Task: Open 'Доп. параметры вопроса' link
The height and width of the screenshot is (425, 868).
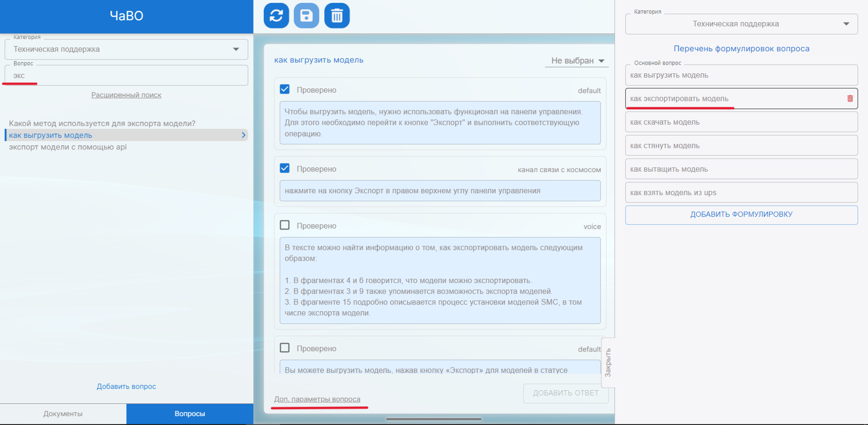Action: 317,399
